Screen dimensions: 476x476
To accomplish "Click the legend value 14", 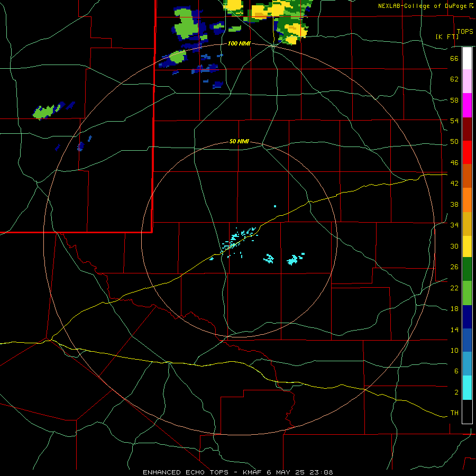I will click(x=454, y=329).
